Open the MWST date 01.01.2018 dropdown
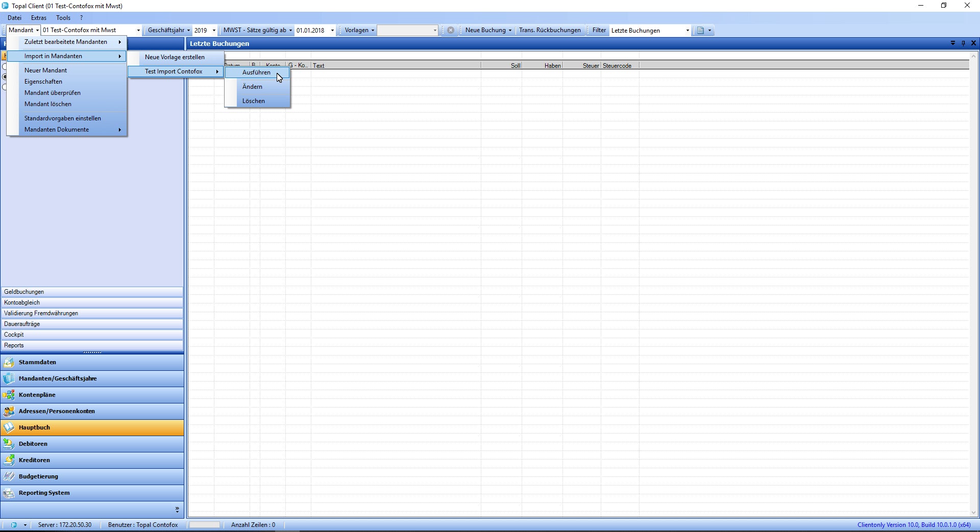Screen dimensions: 980x532 point(332,31)
